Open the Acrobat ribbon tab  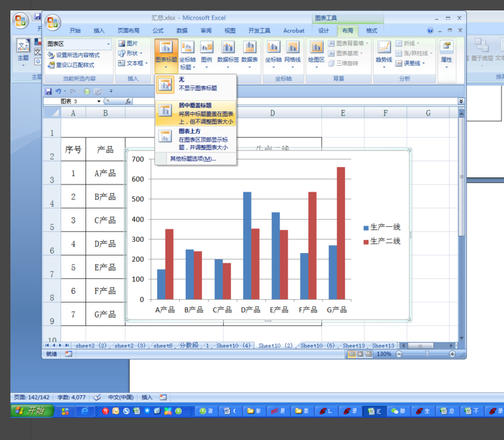pos(294,31)
